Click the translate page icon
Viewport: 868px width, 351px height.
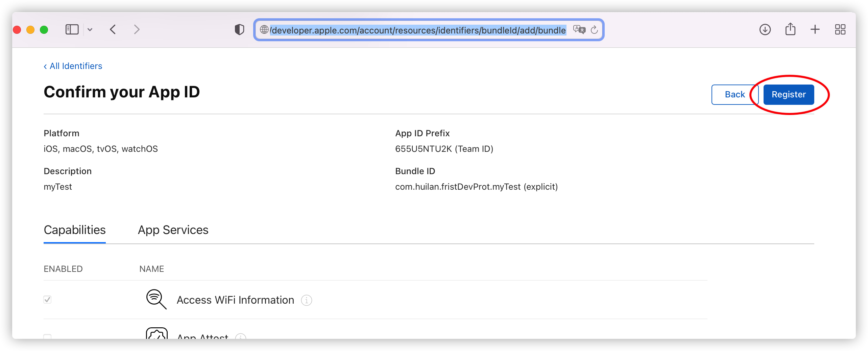pos(579,30)
